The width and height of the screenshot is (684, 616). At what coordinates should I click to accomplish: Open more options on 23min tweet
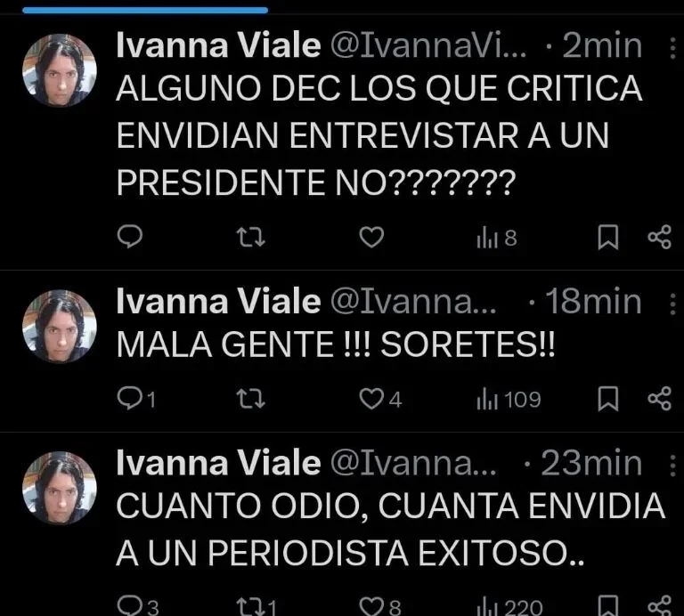[672, 466]
